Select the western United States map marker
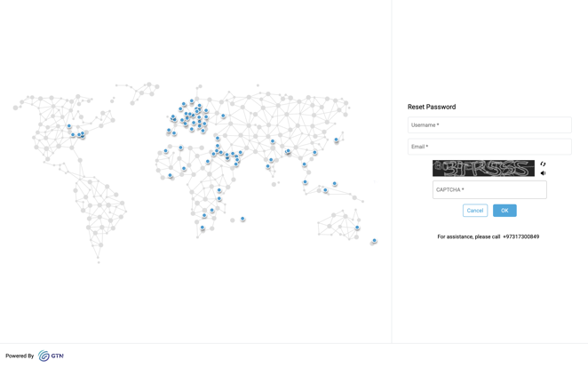Image resolution: width=588 pixels, height=368 pixels. 69,127
